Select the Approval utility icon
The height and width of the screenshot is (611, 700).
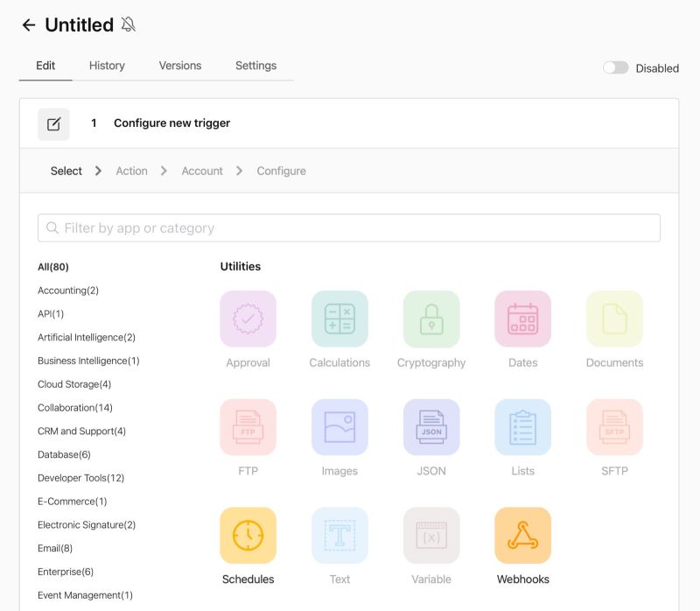click(248, 319)
